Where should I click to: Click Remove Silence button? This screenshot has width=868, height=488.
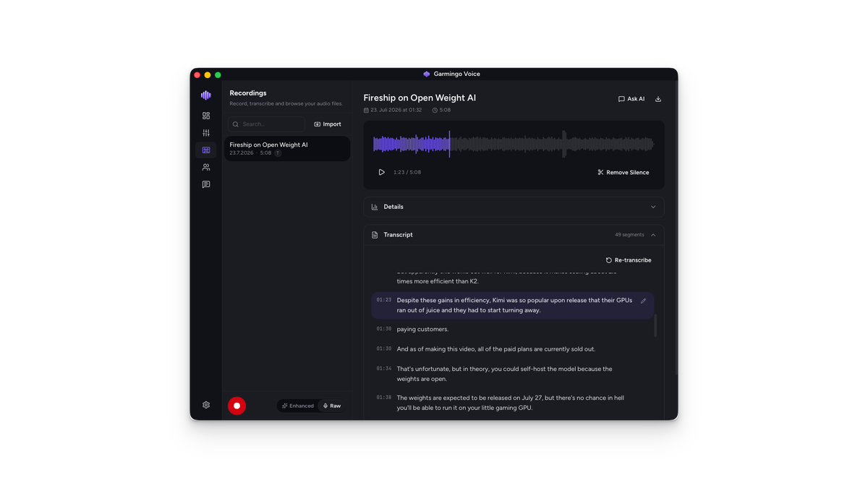624,172
